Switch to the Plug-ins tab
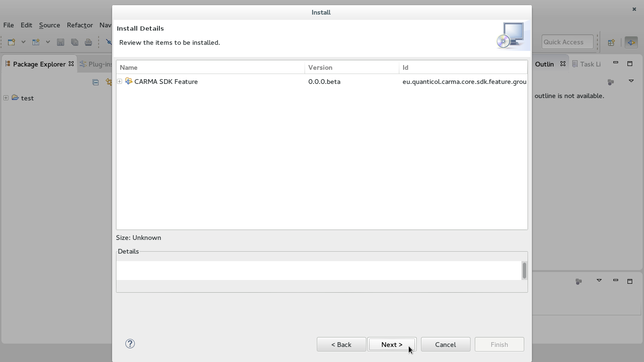The image size is (644, 362). point(96,64)
